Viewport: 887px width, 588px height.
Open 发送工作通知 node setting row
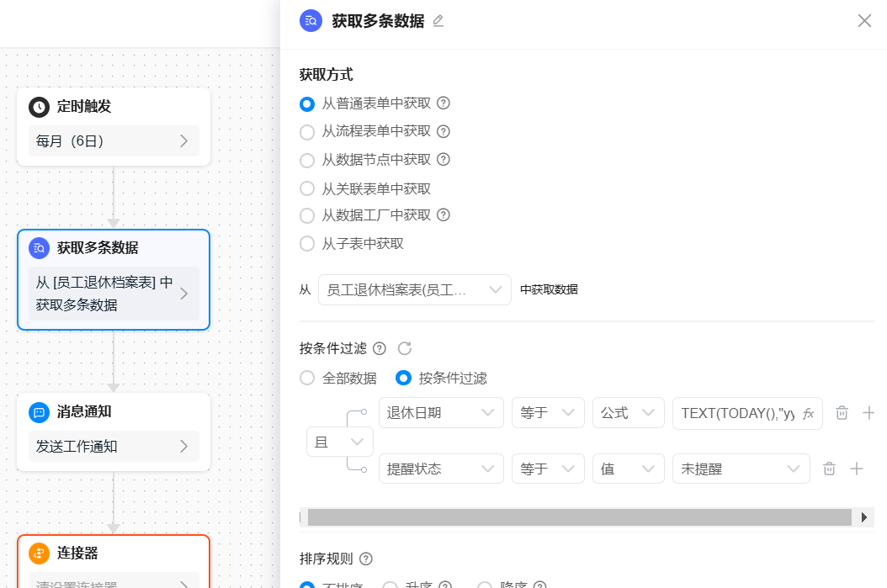pos(114,446)
